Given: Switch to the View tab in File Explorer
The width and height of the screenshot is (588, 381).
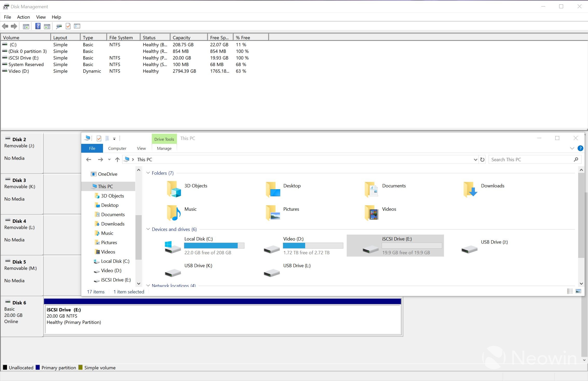Looking at the screenshot, I should [x=141, y=148].
